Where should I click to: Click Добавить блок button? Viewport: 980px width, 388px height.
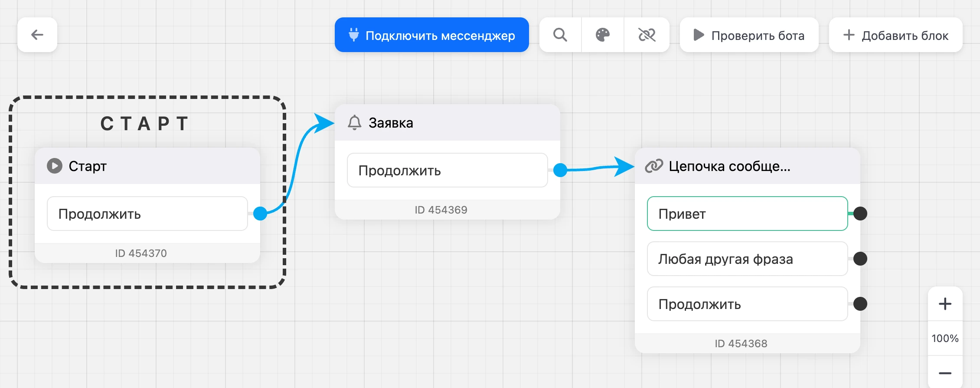(895, 35)
